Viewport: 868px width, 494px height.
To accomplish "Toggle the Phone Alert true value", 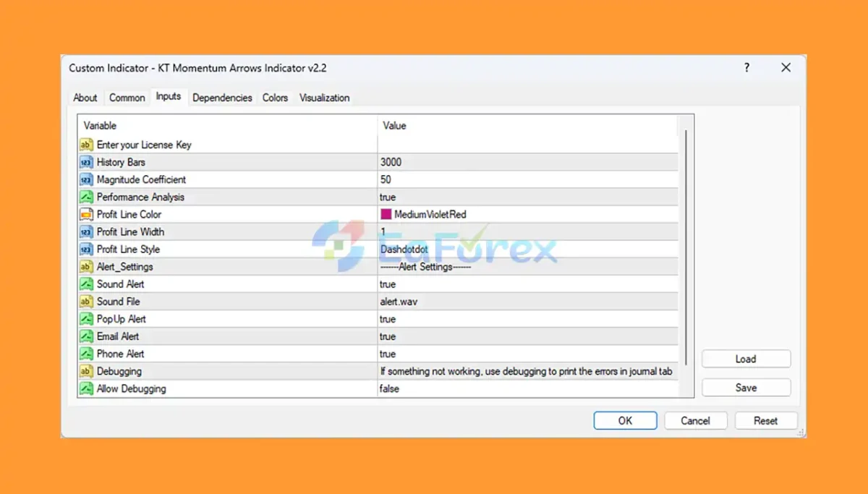I will [x=388, y=354].
